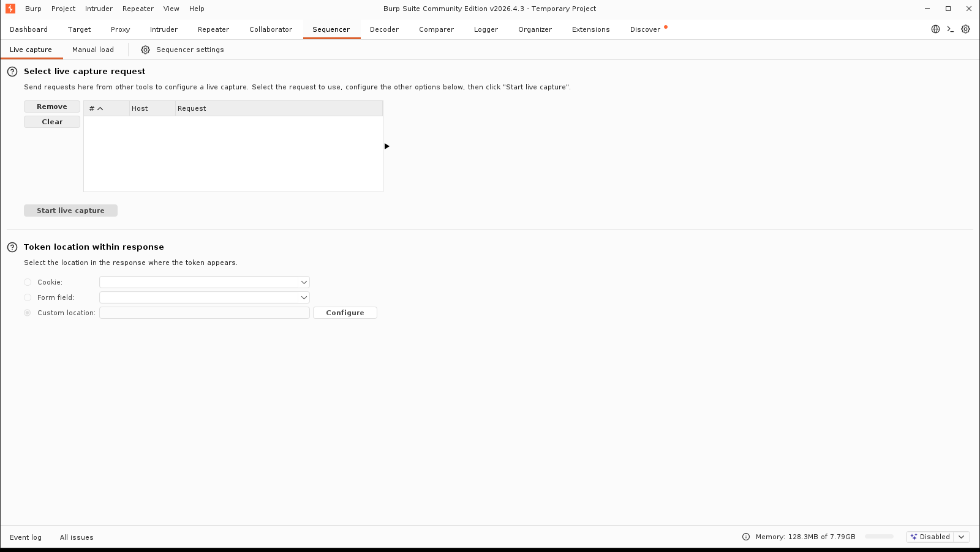980x552 pixels.
Task: Open Sequencer settings
Action: (x=183, y=50)
